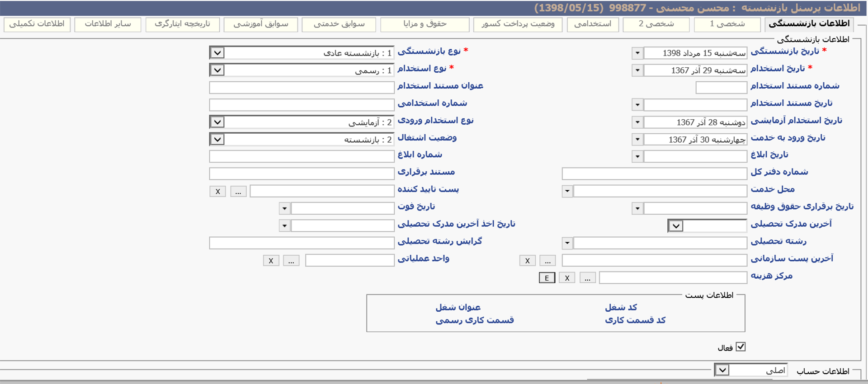Viewport: 868px width, 384px height.
Task: Focus the شماره دفتر کل text field
Action: (654, 173)
